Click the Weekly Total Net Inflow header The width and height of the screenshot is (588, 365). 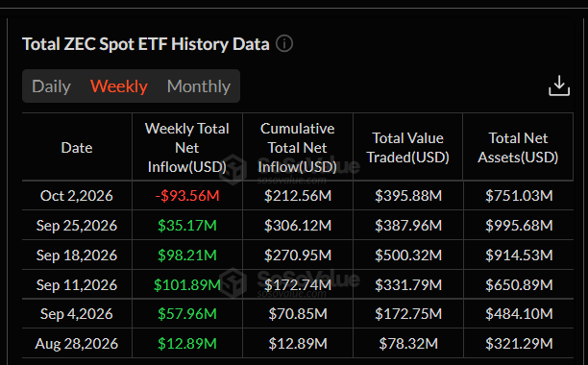pyautogui.click(x=187, y=148)
